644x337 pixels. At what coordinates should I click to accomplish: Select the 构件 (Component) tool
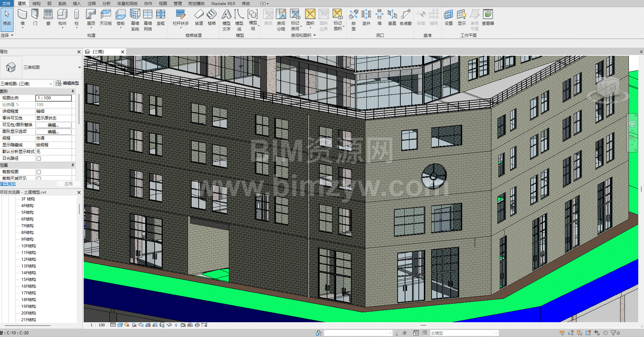coord(63,17)
